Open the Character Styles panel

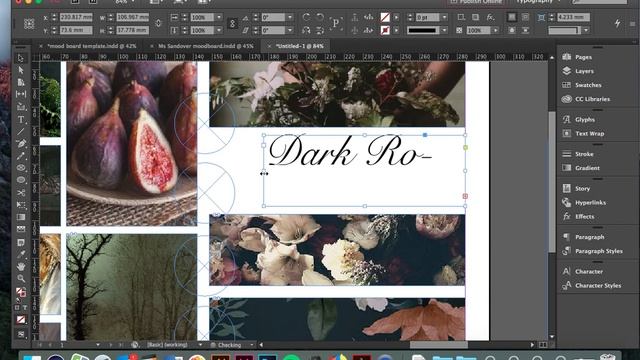click(598, 285)
